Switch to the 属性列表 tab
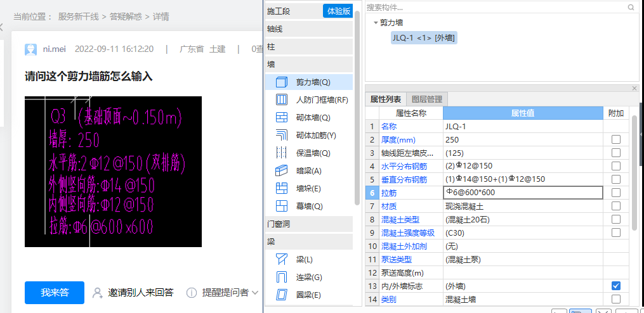 pos(386,99)
